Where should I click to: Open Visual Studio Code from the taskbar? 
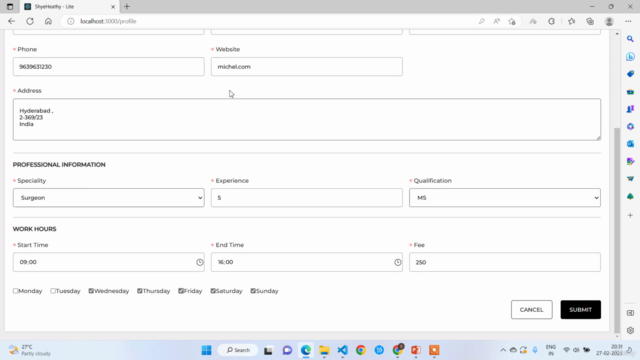click(342, 350)
